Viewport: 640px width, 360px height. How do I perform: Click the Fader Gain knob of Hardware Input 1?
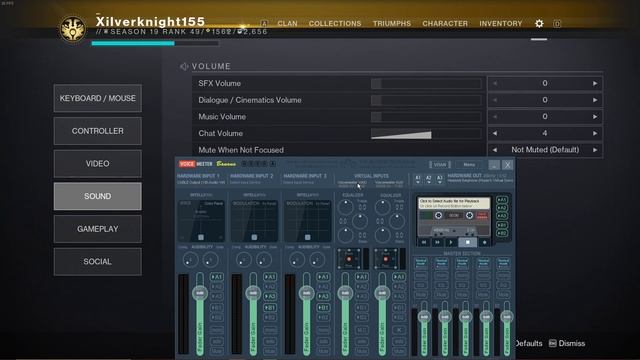200,293
